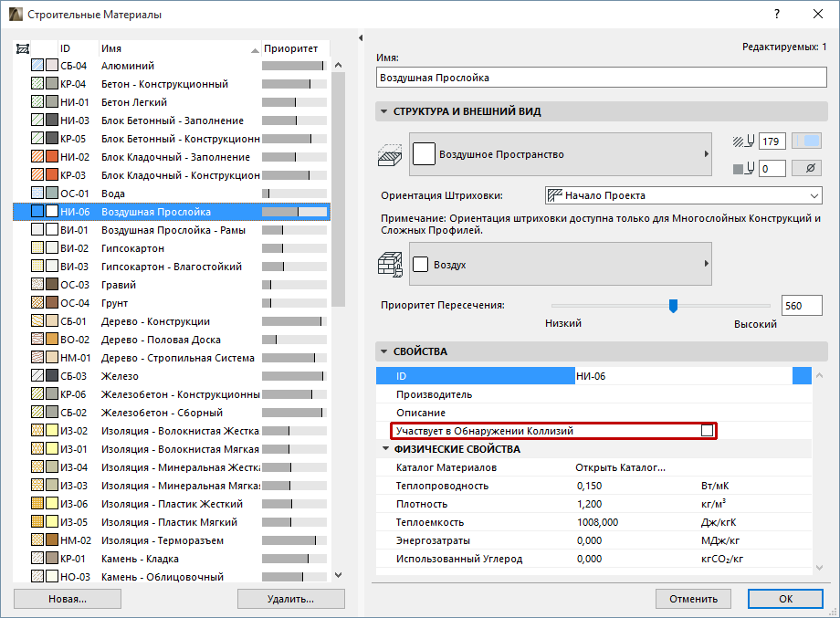Toggle Участвует в Обнаружении Коллизий checkbox
Image resolution: width=840 pixels, height=618 pixels.
pyautogui.click(x=709, y=429)
